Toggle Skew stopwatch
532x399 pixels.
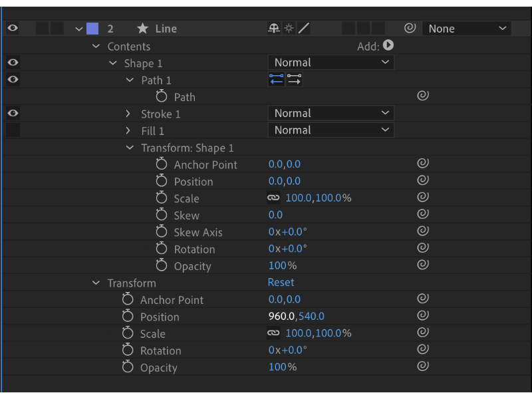(x=162, y=215)
